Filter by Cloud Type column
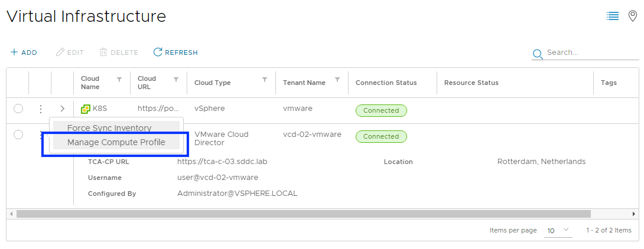Image resolution: width=644 pixels, height=249 pixels. click(x=264, y=79)
